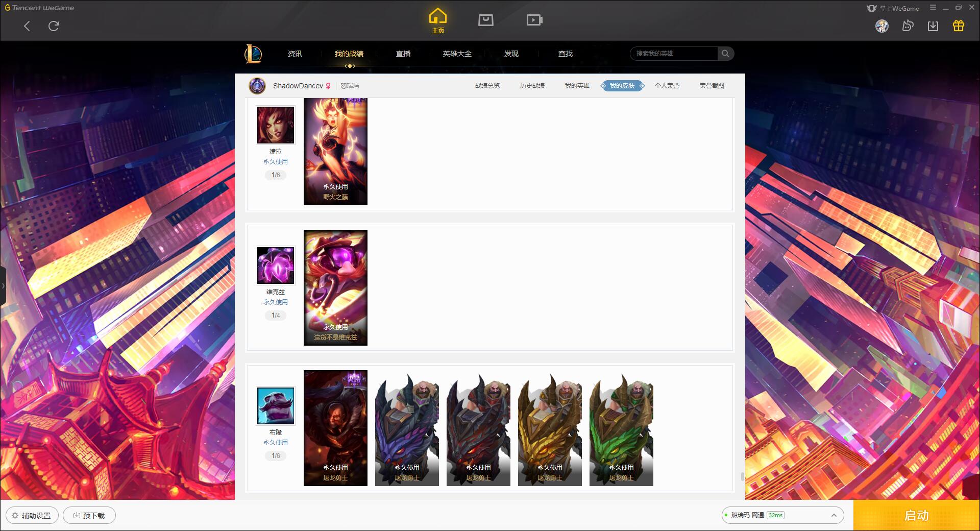Image resolution: width=980 pixels, height=531 pixels.
Task: Open the gold 屠龙勇士 chroma card
Action: tap(550, 428)
